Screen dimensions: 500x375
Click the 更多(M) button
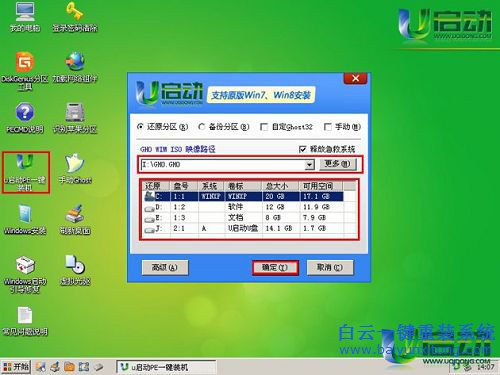(x=338, y=164)
